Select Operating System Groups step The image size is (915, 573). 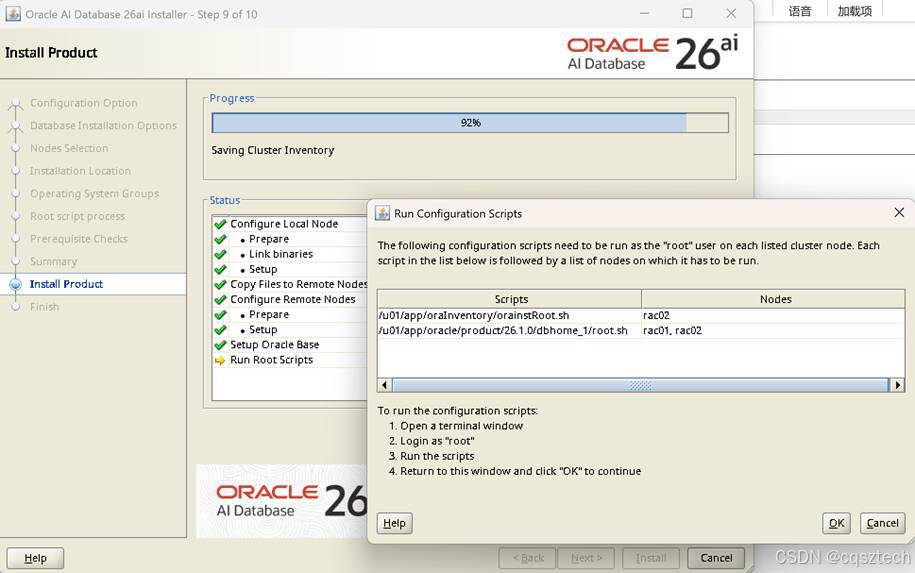95,193
